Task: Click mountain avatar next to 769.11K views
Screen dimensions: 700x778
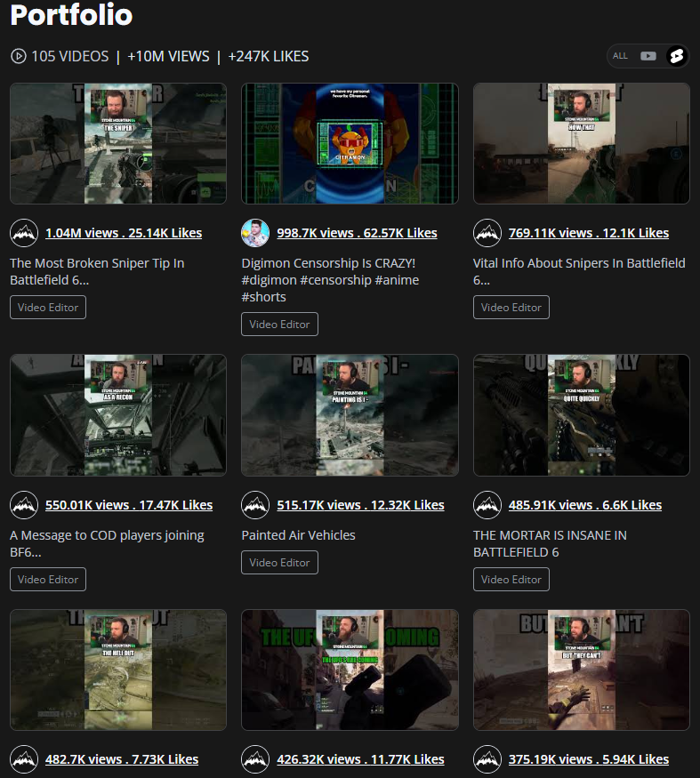Action: tap(487, 233)
